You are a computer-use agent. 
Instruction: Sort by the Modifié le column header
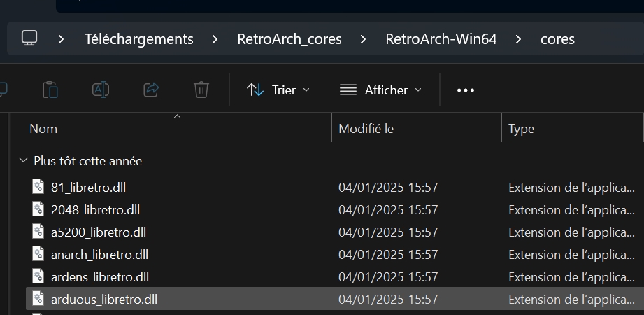tap(417, 129)
